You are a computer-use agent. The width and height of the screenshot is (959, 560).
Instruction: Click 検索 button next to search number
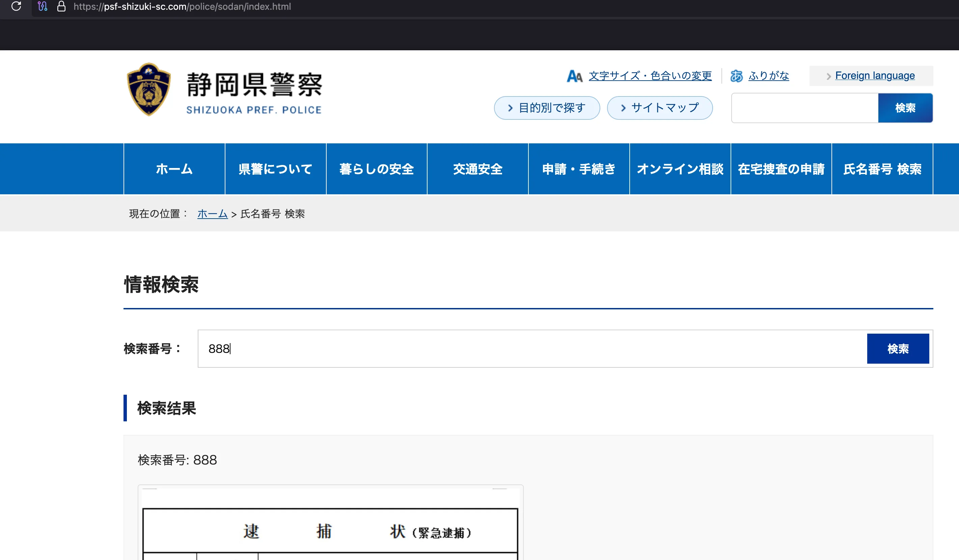click(898, 348)
